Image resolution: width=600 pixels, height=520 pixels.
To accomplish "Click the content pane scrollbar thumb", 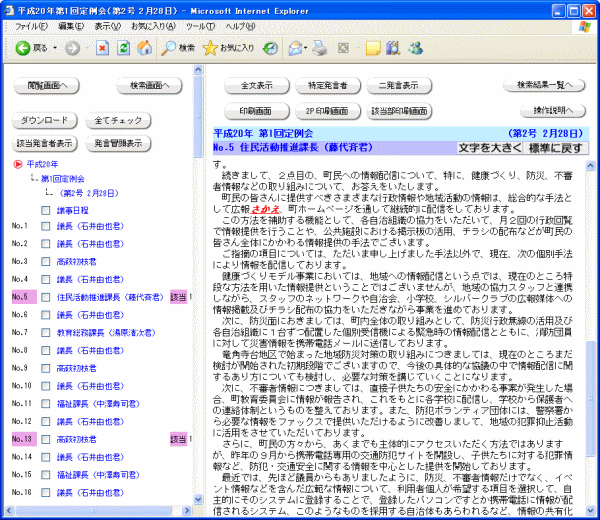I will pos(590,398).
